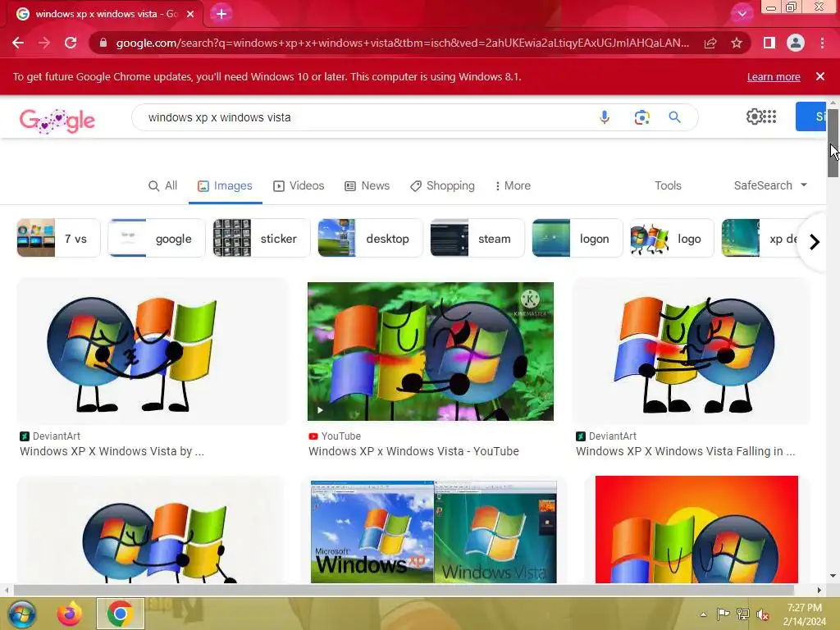
Task: Submit search with magnifier icon
Action: tap(675, 117)
